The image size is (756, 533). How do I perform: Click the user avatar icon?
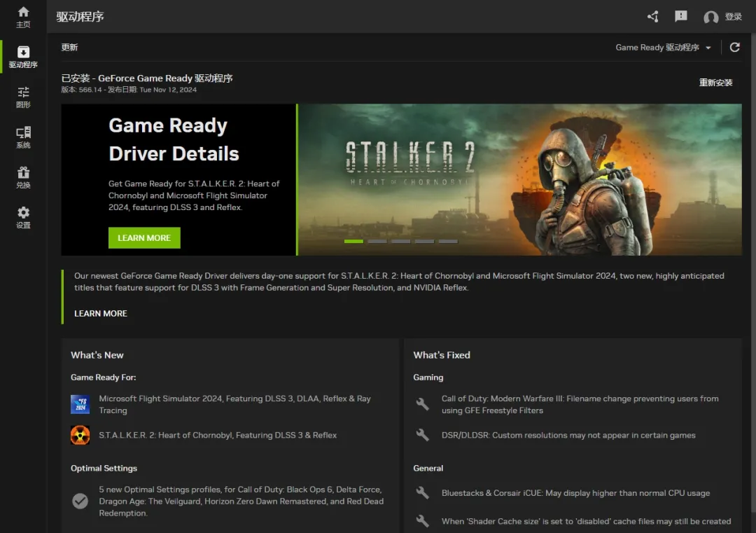[x=710, y=18]
